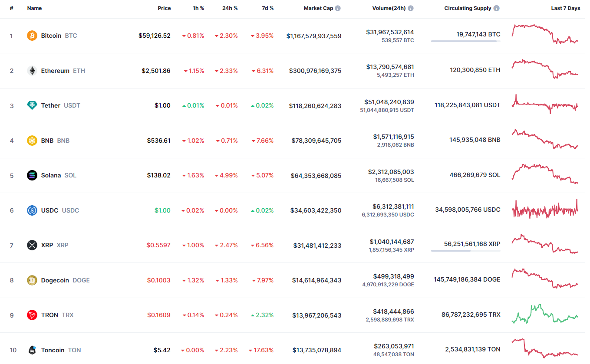Click Bitcoin's 24h volume of $31,967,532,614

click(x=390, y=32)
